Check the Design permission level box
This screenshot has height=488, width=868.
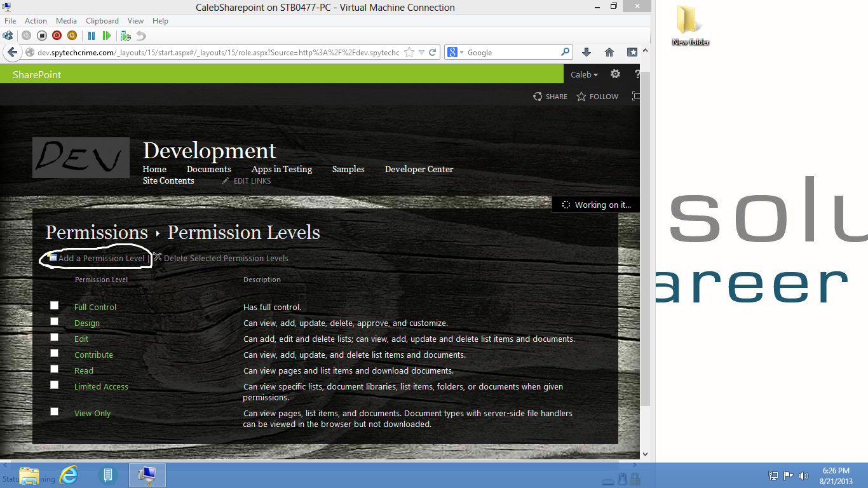click(55, 322)
